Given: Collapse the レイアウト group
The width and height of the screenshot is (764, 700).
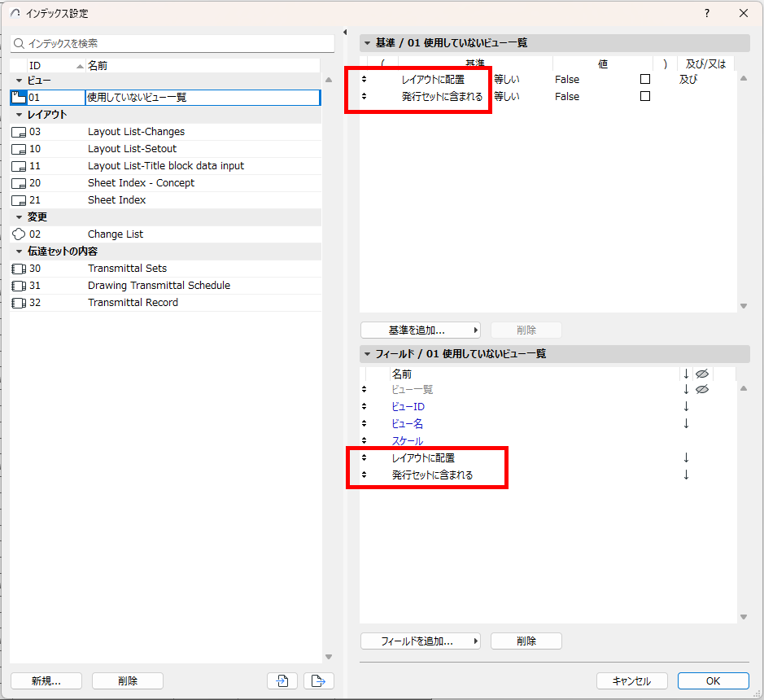Looking at the screenshot, I should click(x=19, y=115).
